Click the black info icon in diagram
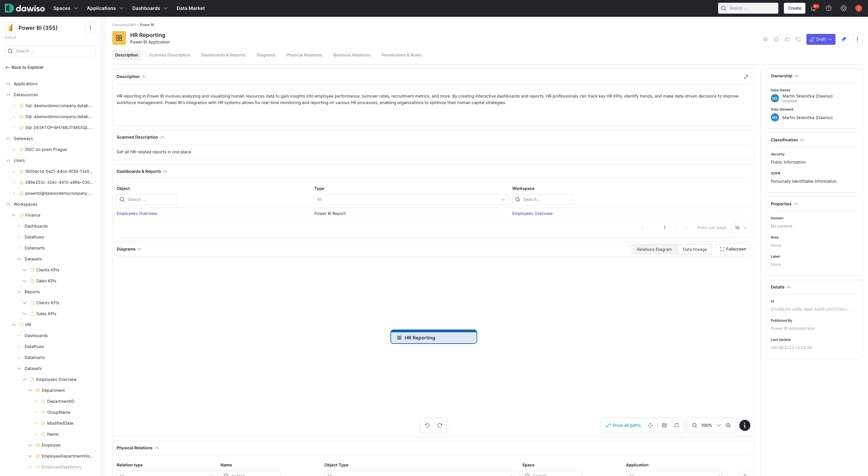 click(744, 425)
